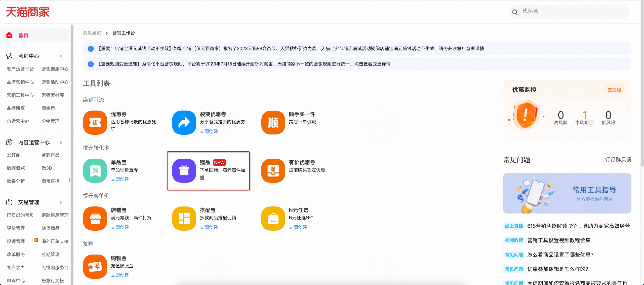Open the 单品宝 percent icon
The image size is (644, 285).
pyautogui.click(x=95, y=171)
